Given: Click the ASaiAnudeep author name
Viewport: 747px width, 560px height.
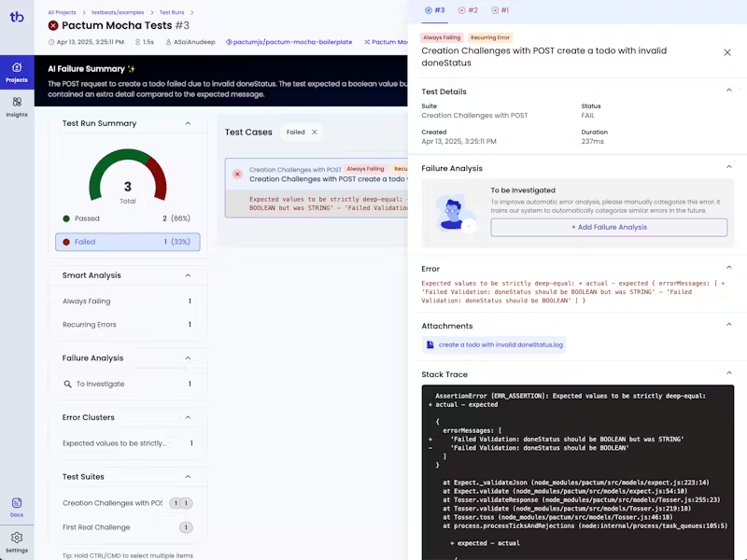Looking at the screenshot, I should click(194, 42).
